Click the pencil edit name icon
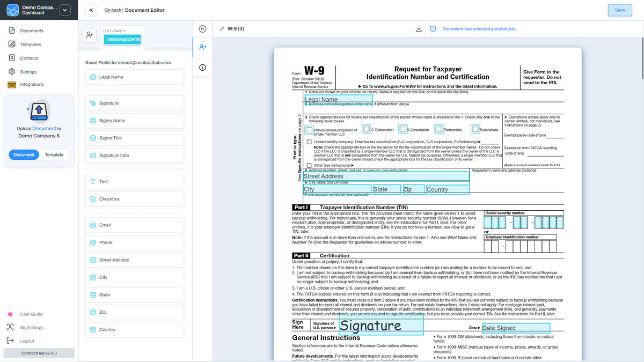This screenshot has height=362, width=644. pyautogui.click(x=222, y=29)
